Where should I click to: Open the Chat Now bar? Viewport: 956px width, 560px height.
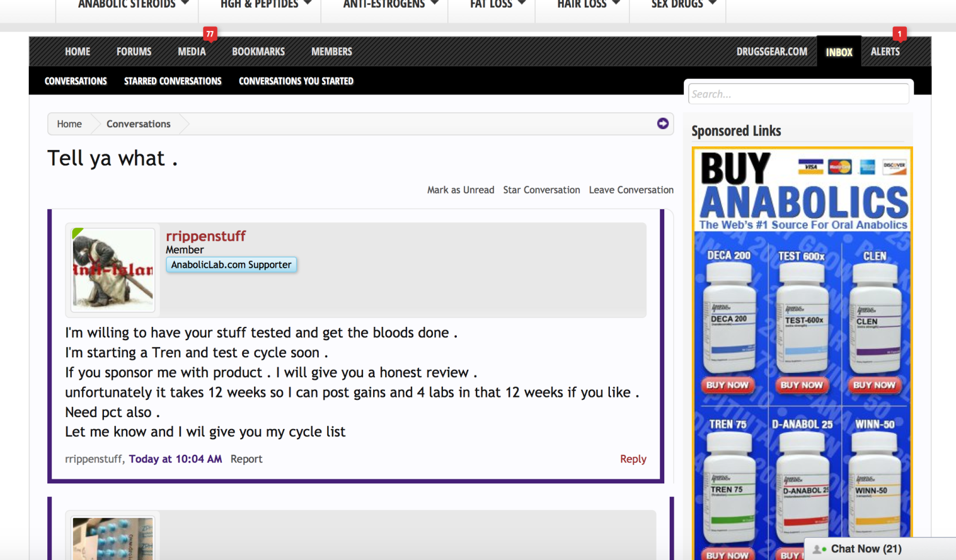pyautogui.click(x=866, y=549)
